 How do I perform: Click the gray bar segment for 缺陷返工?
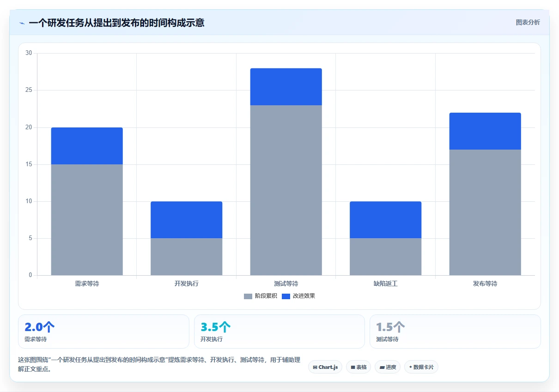385,257
